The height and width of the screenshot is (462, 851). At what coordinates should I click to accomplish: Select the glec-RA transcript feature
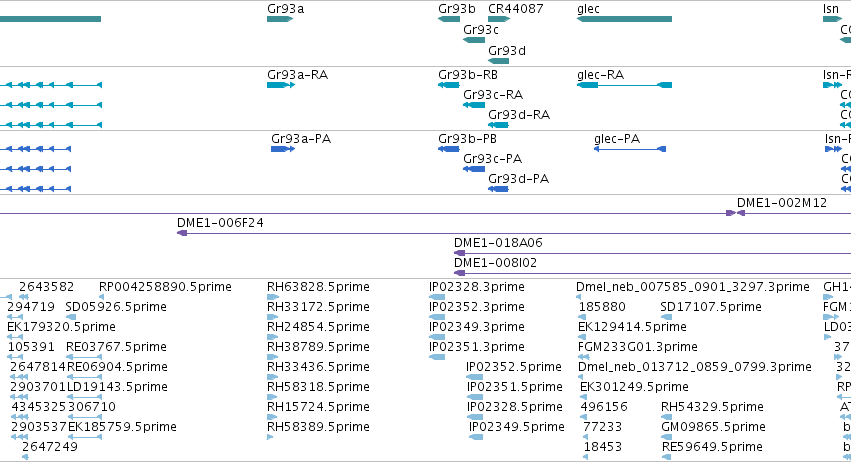pyautogui.click(x=624, y=85)
